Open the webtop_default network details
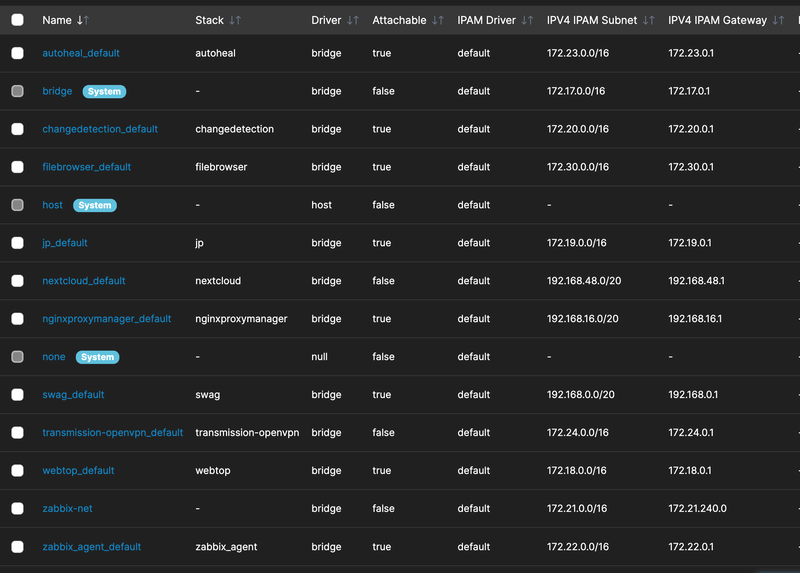800x573 pixels. (x=78, y=471)
